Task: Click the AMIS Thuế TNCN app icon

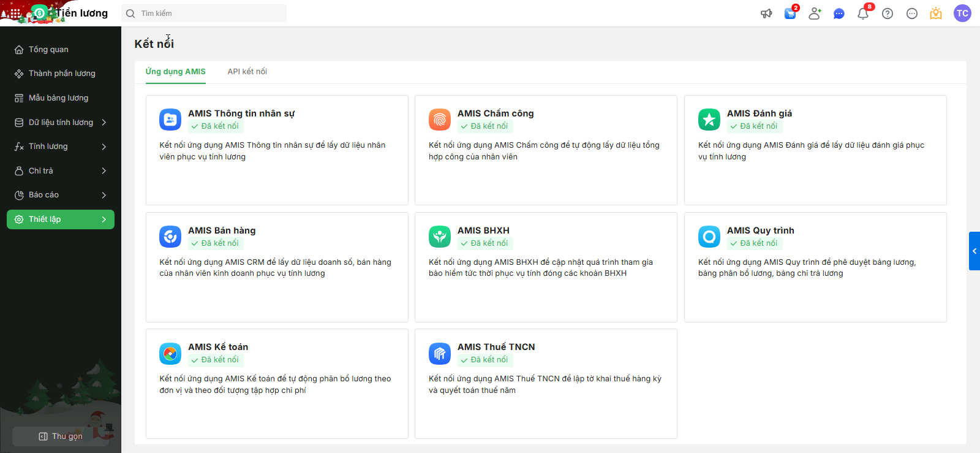Action: click(440, 354)
